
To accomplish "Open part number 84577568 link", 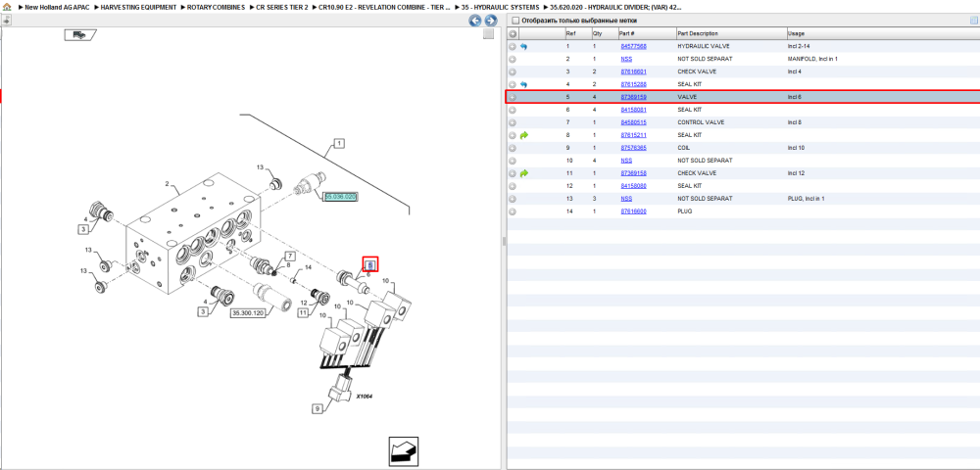I will pyautogui.click(x=633, y=46).
